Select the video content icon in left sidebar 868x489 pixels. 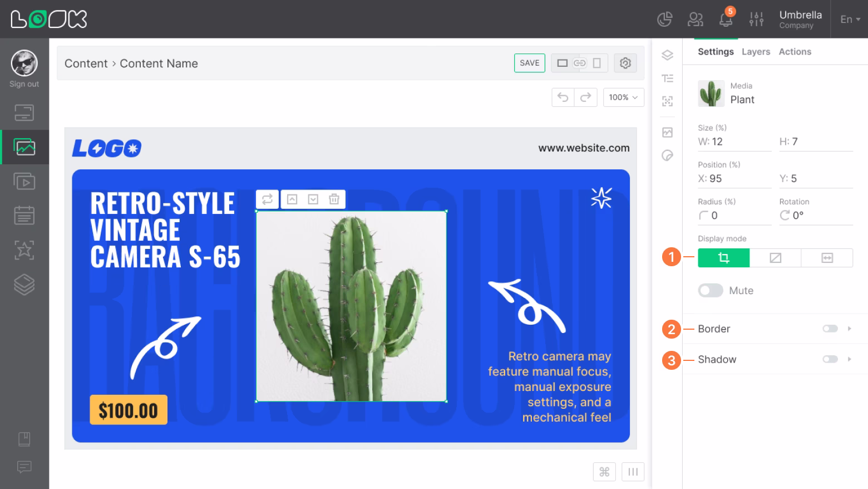pyautogui.click(x=24, y=181)
